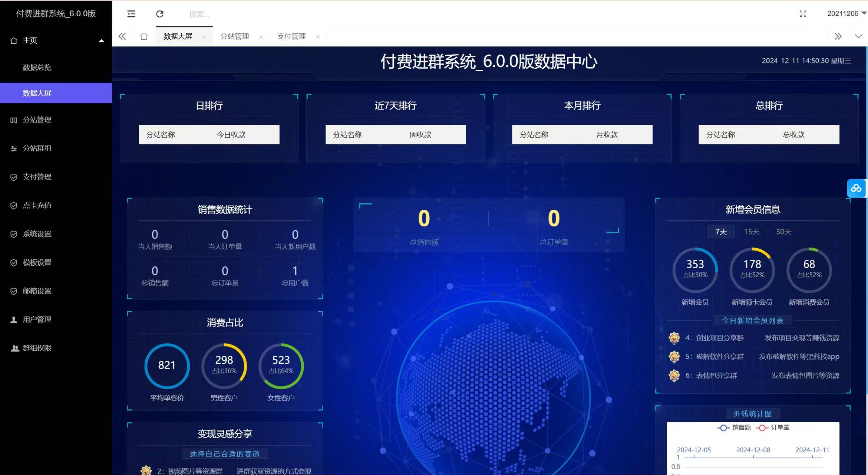Click the 分站群组 sliders icon
This screenshot has height=475, width=868.
[14, 148]
